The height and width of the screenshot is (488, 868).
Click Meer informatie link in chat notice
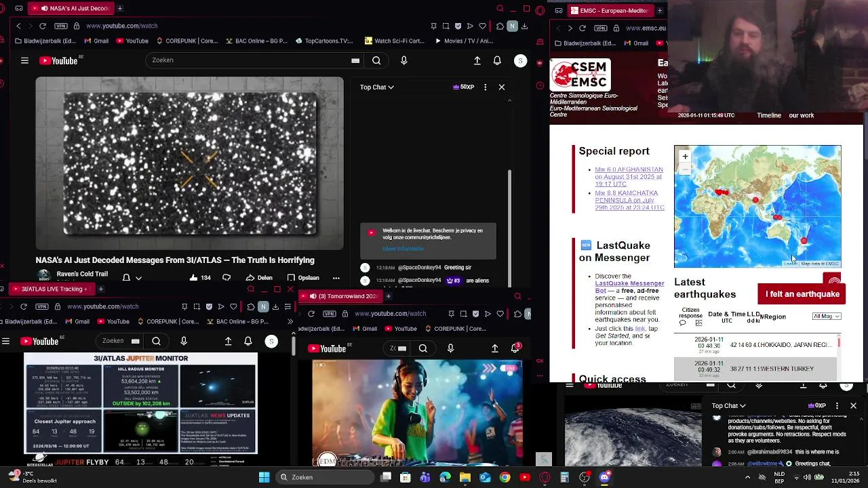click(403, 249)
